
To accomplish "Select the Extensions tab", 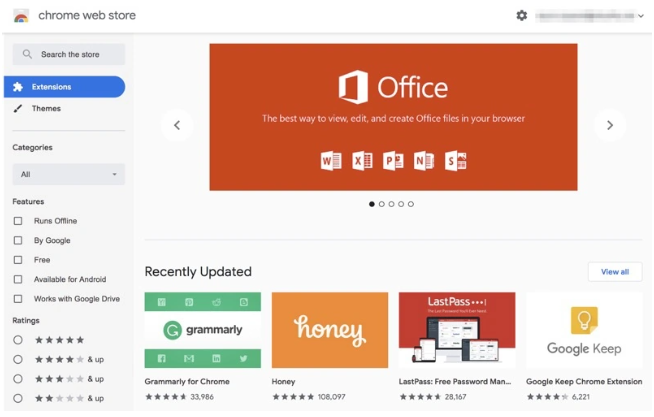I will pos(64,87).
